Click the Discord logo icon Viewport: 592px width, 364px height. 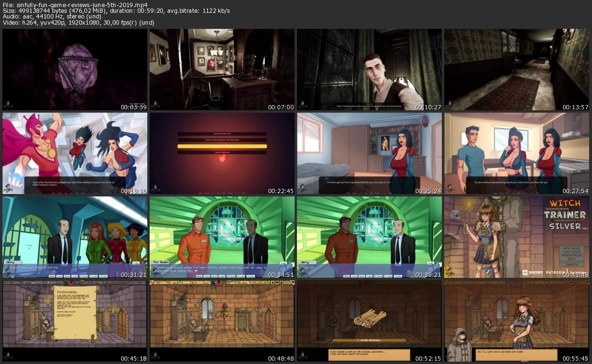click(525, 272)
